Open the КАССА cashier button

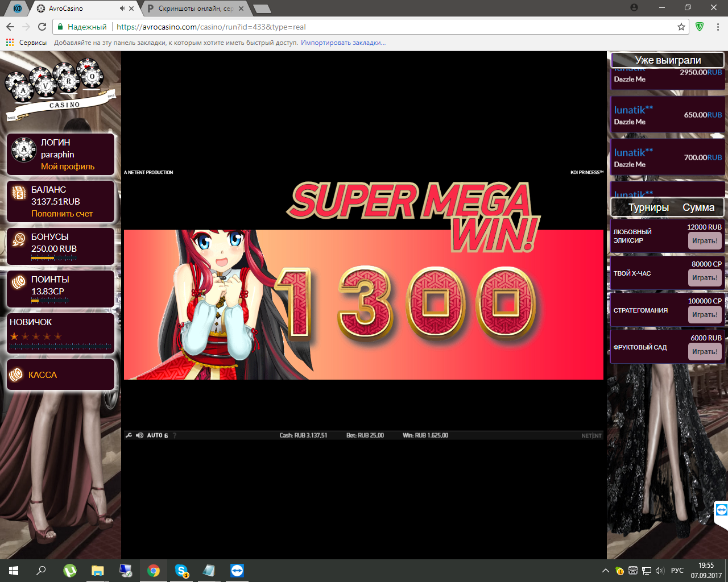(60, 375)
